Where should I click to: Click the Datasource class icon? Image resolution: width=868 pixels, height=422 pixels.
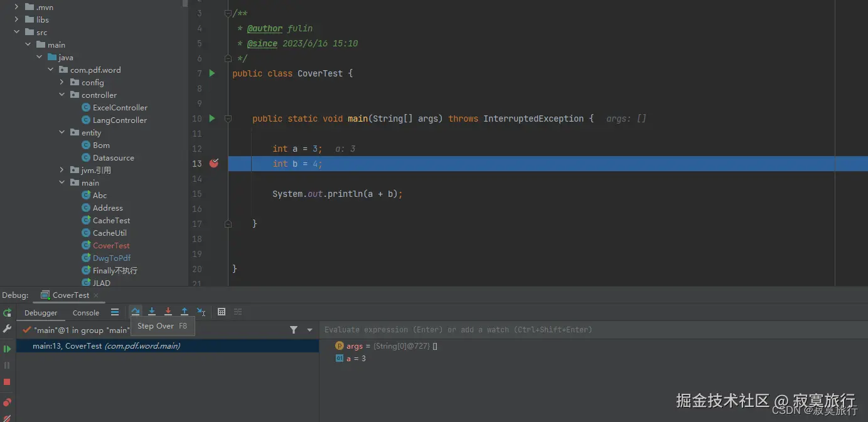coord(87,158)
